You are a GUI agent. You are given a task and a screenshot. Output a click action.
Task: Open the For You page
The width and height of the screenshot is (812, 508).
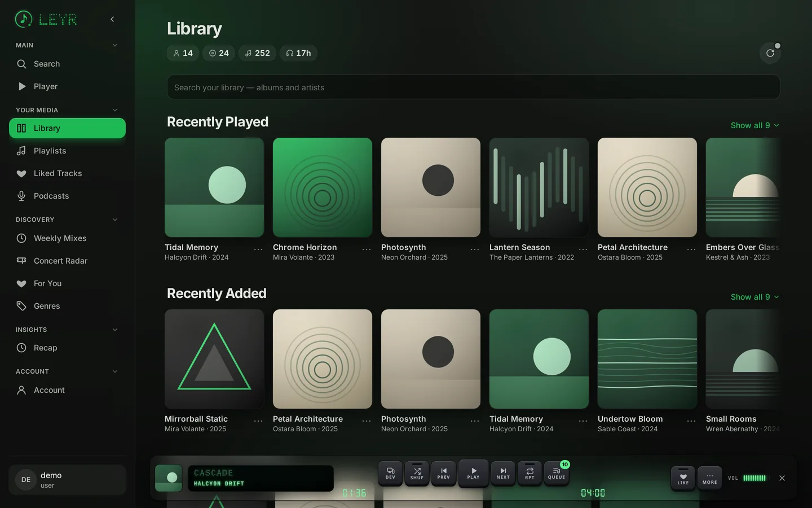point(67,283)
